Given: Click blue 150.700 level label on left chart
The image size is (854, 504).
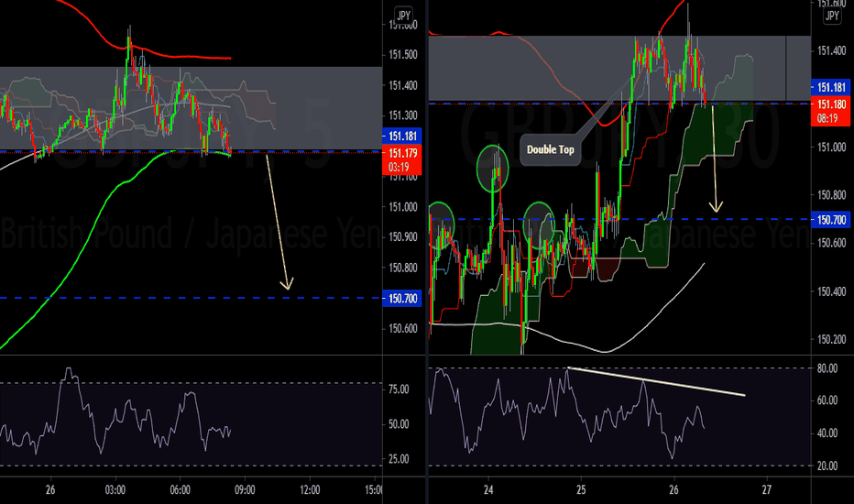Looking at the screenshot, I should point(402,299).
